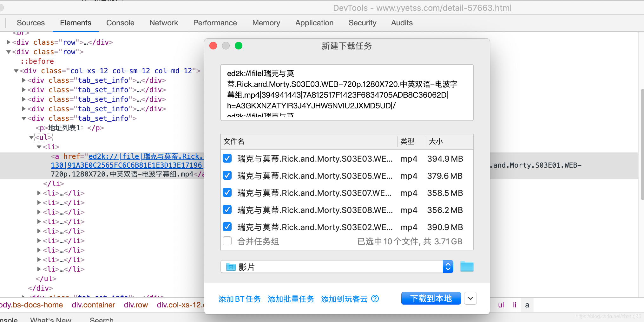This screenshot has height=322, width=644.
Task: Select the a breadcrumb item
Action: (x=527, y=305)
